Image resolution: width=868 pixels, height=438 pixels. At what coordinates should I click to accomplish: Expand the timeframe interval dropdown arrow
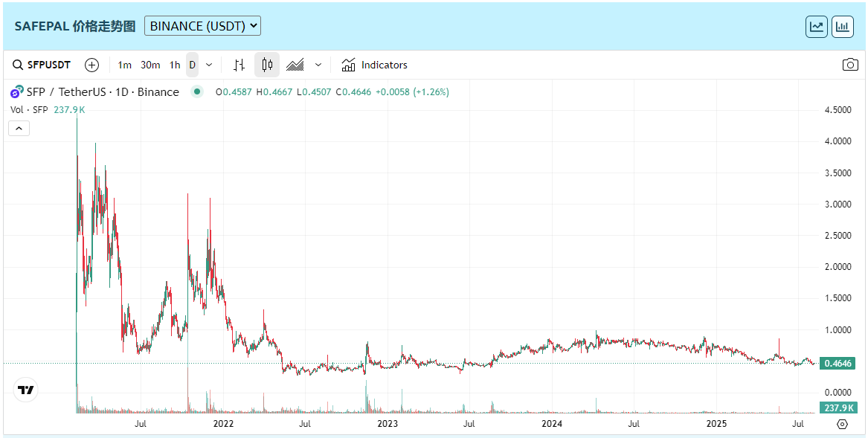pos(209,65)
